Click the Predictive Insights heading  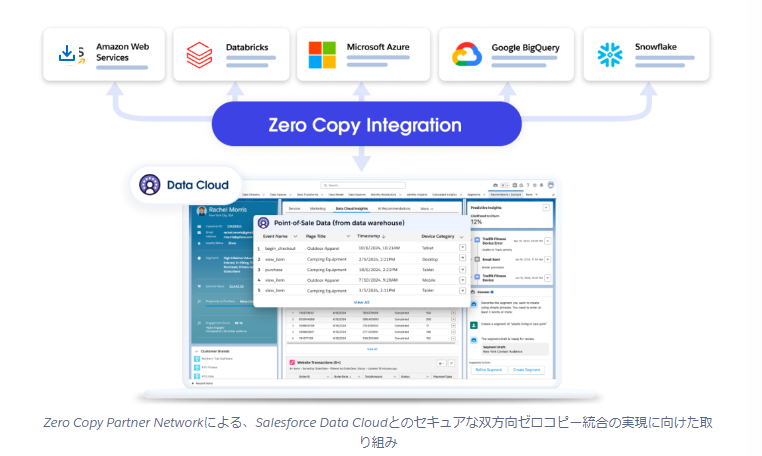(486, 208)
